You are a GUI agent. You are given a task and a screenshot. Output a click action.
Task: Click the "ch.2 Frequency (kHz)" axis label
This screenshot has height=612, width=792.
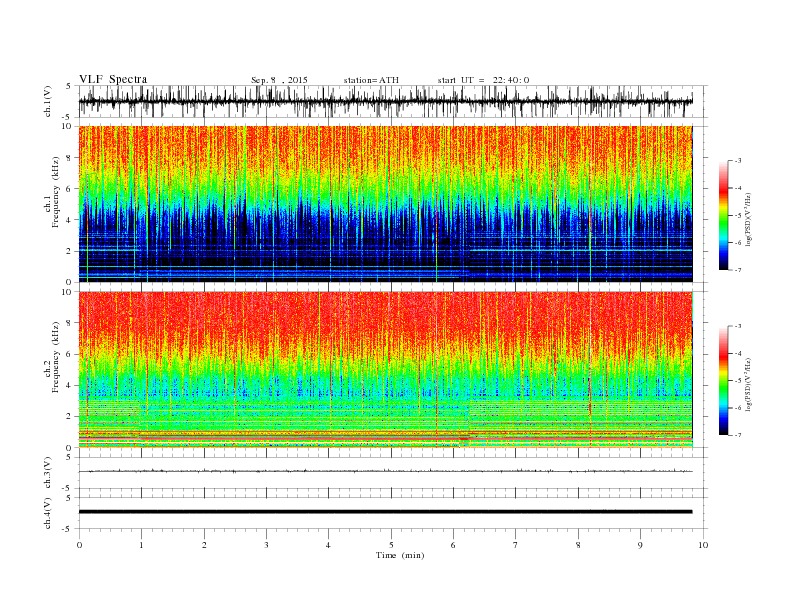(x=52, y=360)
